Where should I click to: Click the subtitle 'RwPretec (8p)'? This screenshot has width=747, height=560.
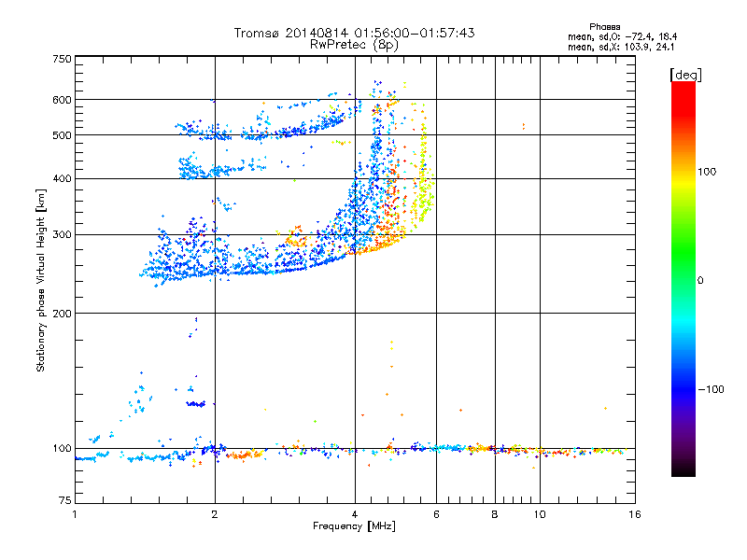(x=354, y=45)
